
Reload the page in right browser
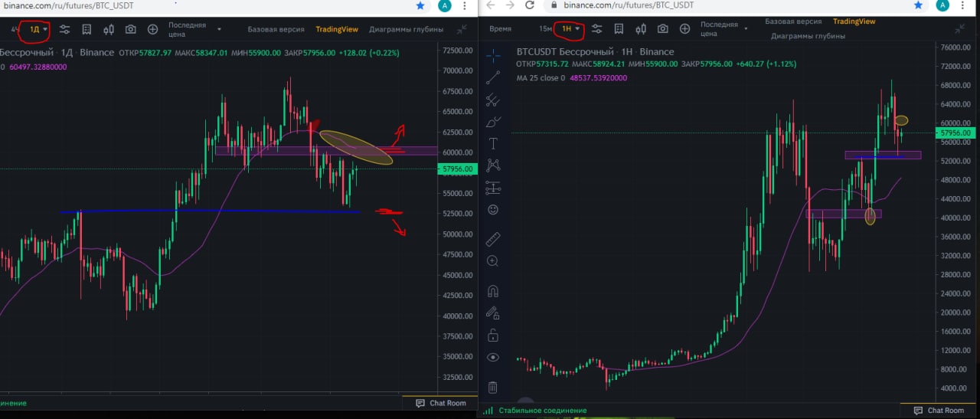click(530, 5)
